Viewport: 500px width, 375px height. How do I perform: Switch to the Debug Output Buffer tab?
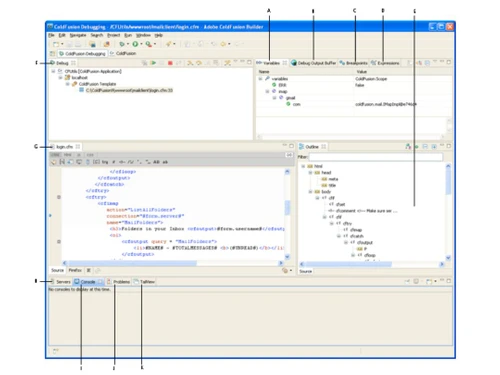(314, 63)
